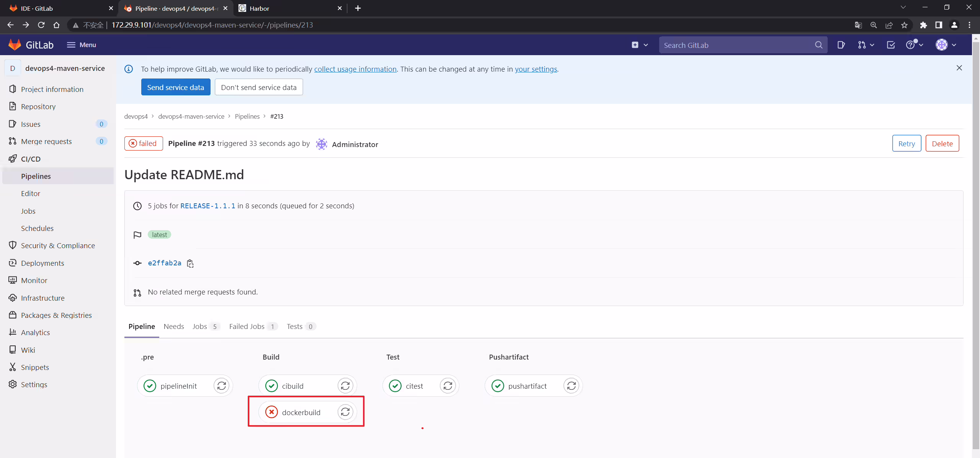980x458 pixels.
Task: Expand the Help dropdown
Action: pos(915,45)
